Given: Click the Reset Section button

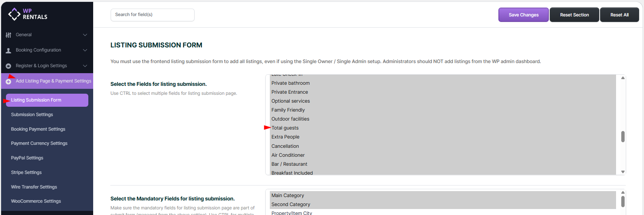Looking at the screenshot, I should coord(574,15).
